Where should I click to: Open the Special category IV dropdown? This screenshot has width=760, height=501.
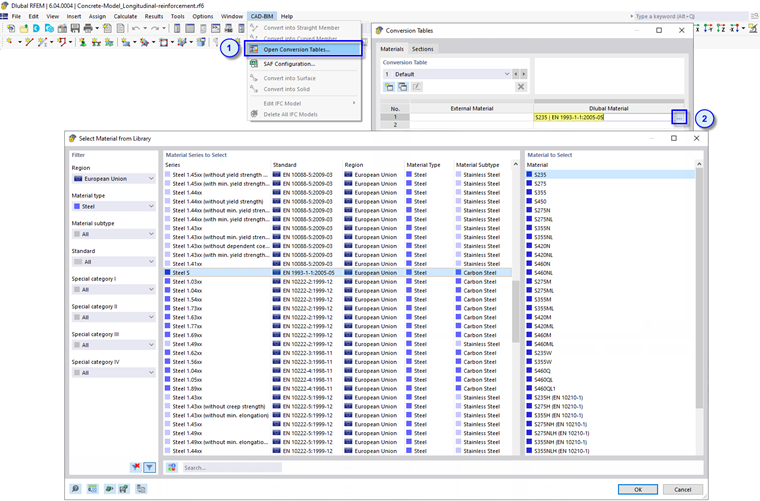[113, 373]
